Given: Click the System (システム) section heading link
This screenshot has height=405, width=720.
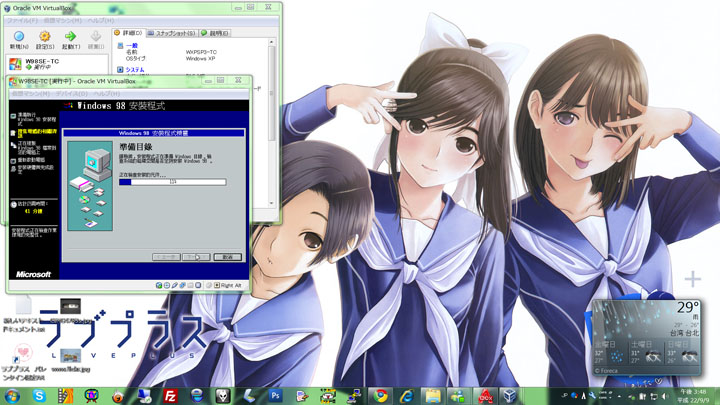Looking at the screenshot, I should (135, 70).
